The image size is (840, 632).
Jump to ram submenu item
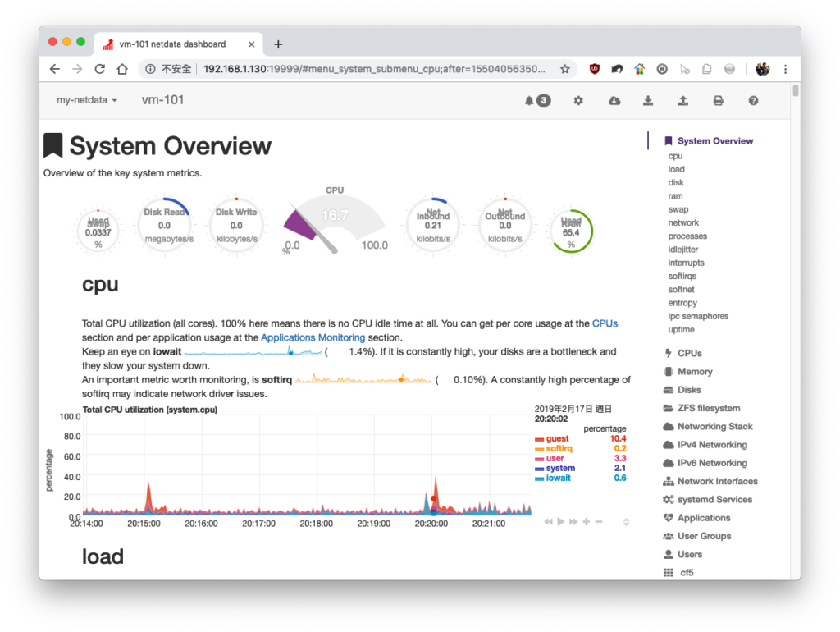pyautogui.click(x=675, y=196)
